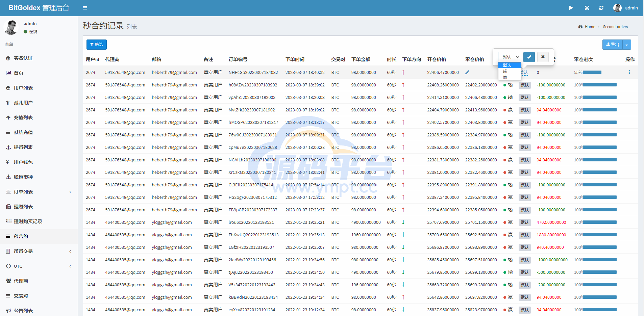Viewport: 644px width, 316px height.
Task: Click the up arrow in row FB9pGB20230307172337
Action: pyautogui.click(x=403, y=210)
